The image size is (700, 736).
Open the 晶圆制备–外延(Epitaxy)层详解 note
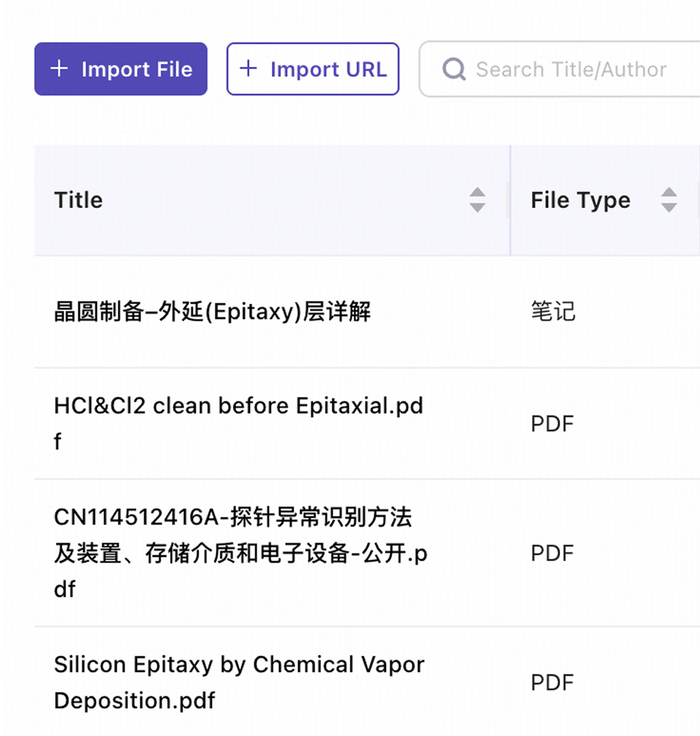tap(212, 312)
